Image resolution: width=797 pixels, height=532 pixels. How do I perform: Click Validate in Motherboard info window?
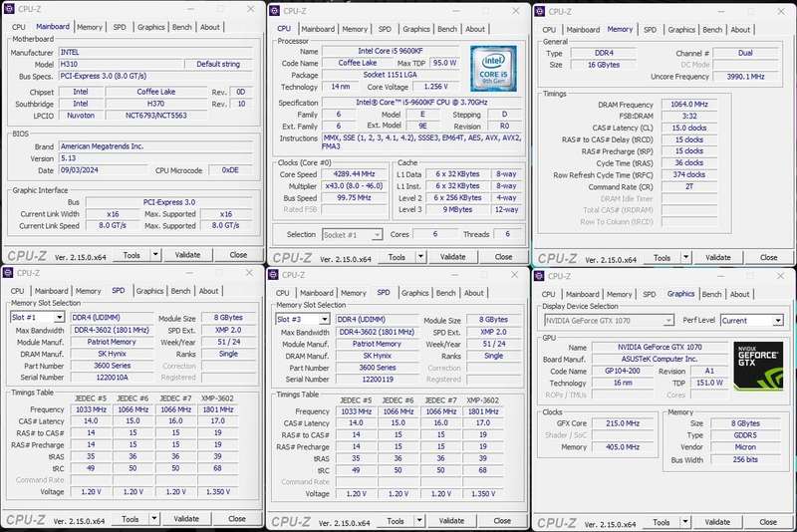tap(187, 255)
